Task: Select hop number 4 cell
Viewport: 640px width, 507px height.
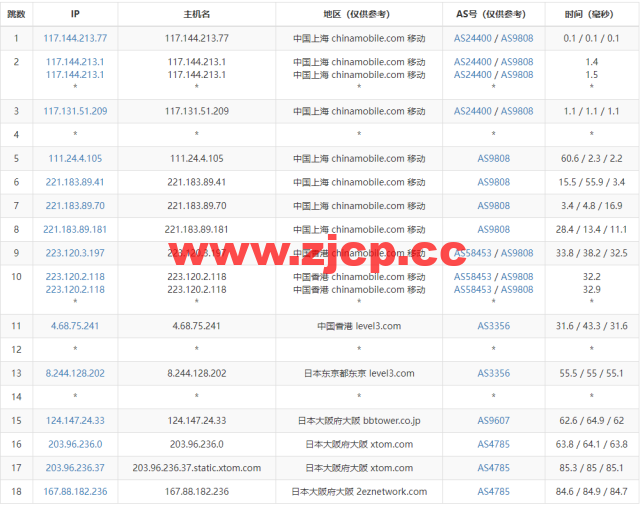Action: tap(16, 135)
